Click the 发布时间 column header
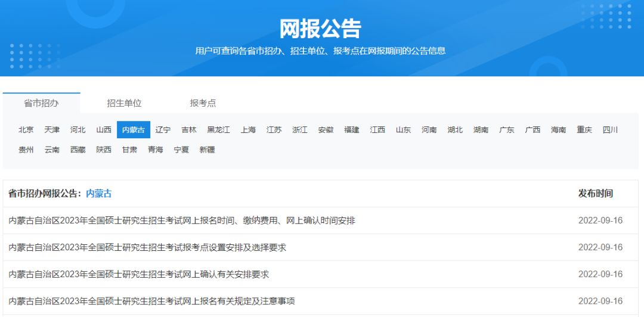Viewport: 644px width, 317px height. point(596,194)
